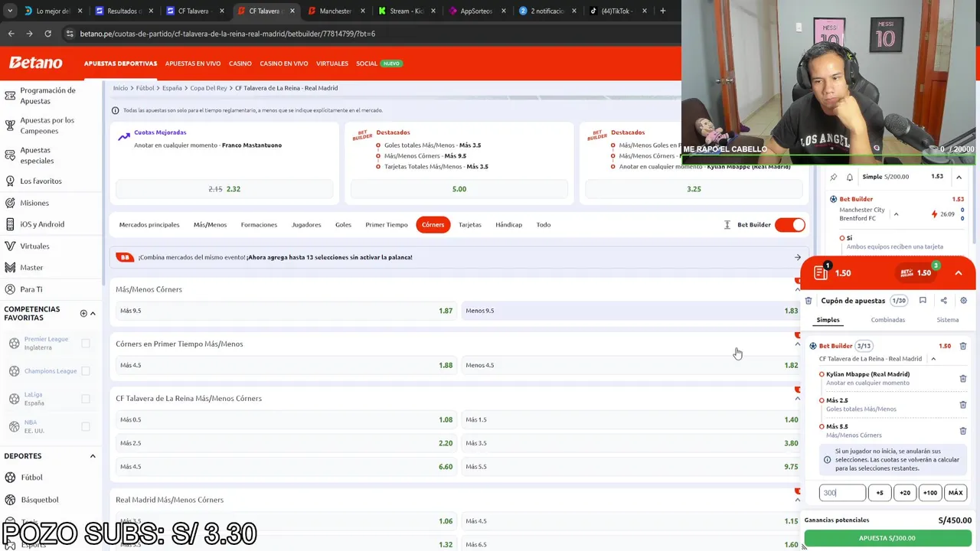
Task: Select Menos 9.5 corners odd 1.83
Action: point(632,311)
